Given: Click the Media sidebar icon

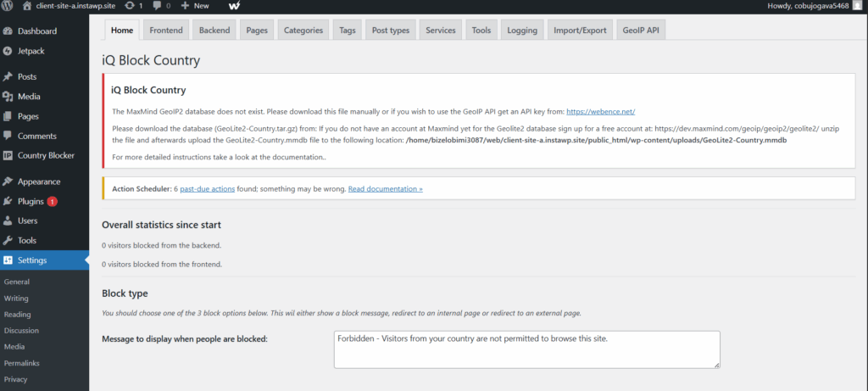Looking at the screenshot, I should [8, 97].
